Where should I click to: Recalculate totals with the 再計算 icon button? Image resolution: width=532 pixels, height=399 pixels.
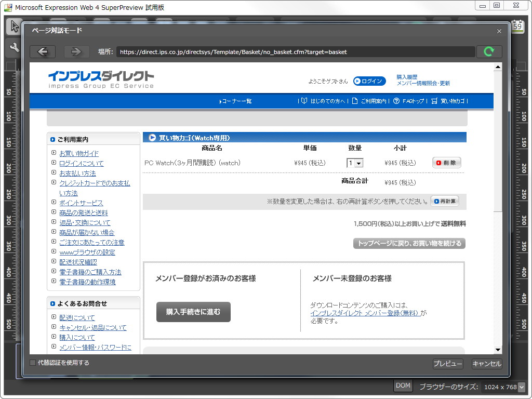coord(444,201)
